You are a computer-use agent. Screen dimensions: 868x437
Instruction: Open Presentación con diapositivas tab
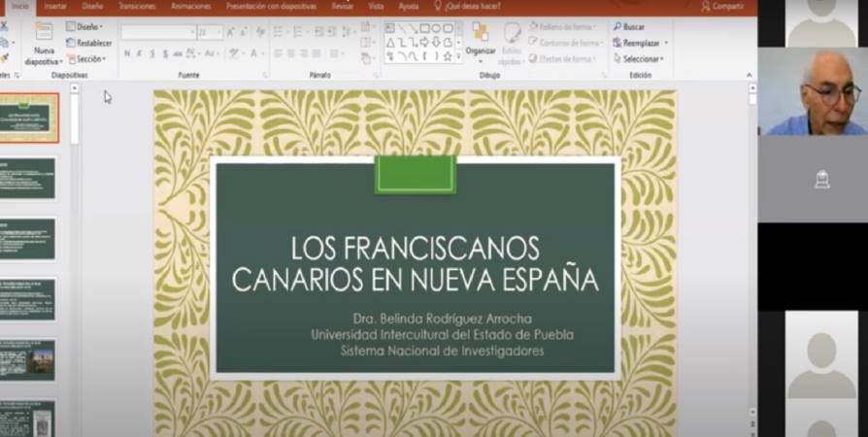click(271, 6)
